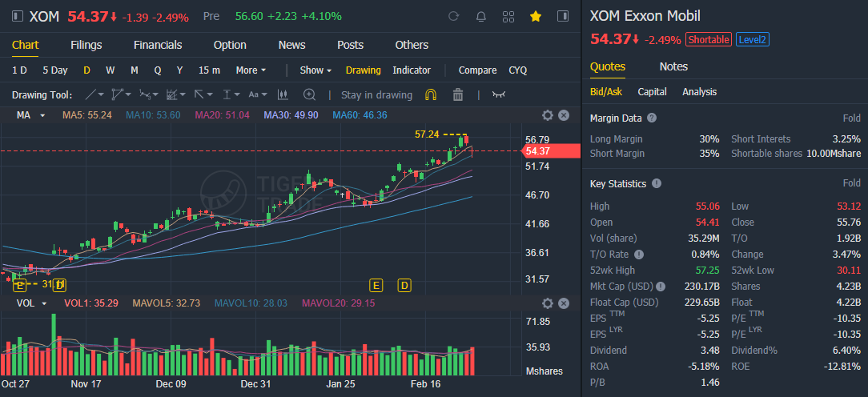The image size is (868, 397).
Task: Open the CYQ chip distribution view
Action: [517, 70]
